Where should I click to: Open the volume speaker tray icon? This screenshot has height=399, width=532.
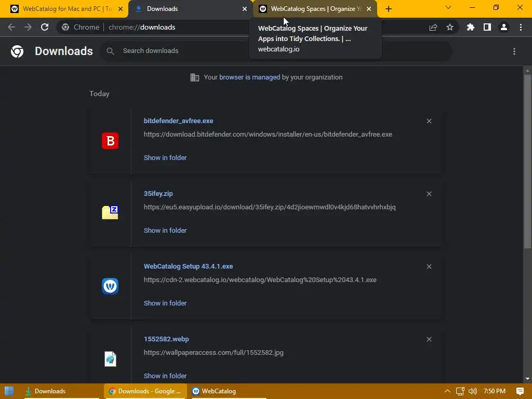[x=473, y=391]
